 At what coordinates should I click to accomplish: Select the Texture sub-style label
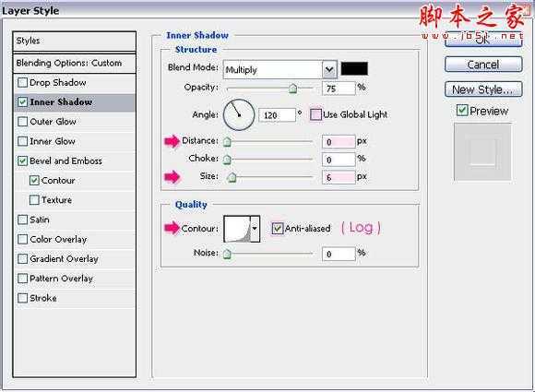pos(56,200)
